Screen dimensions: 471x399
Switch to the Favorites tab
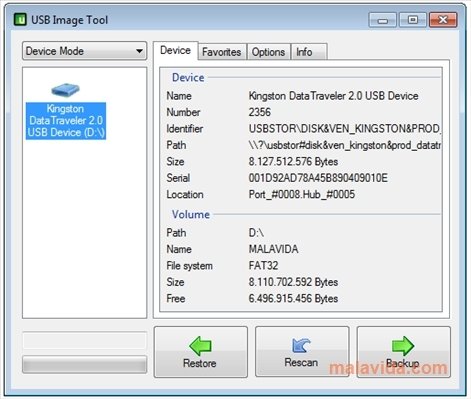222,52
